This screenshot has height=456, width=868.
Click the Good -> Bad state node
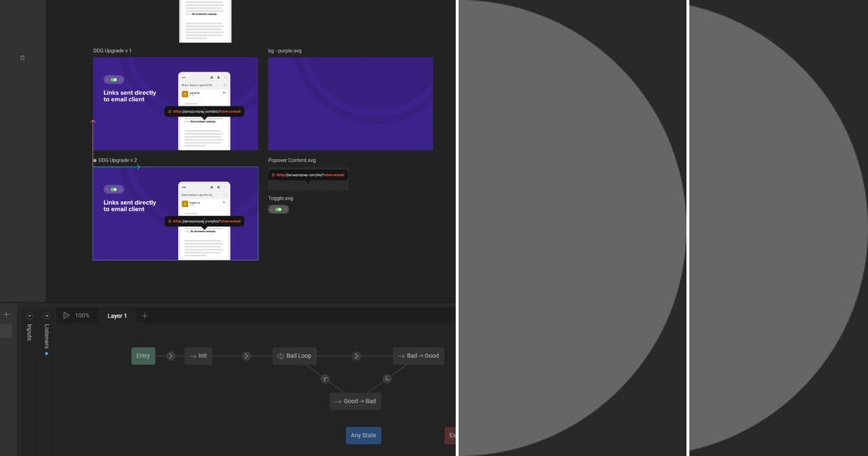tap(354, 400)
